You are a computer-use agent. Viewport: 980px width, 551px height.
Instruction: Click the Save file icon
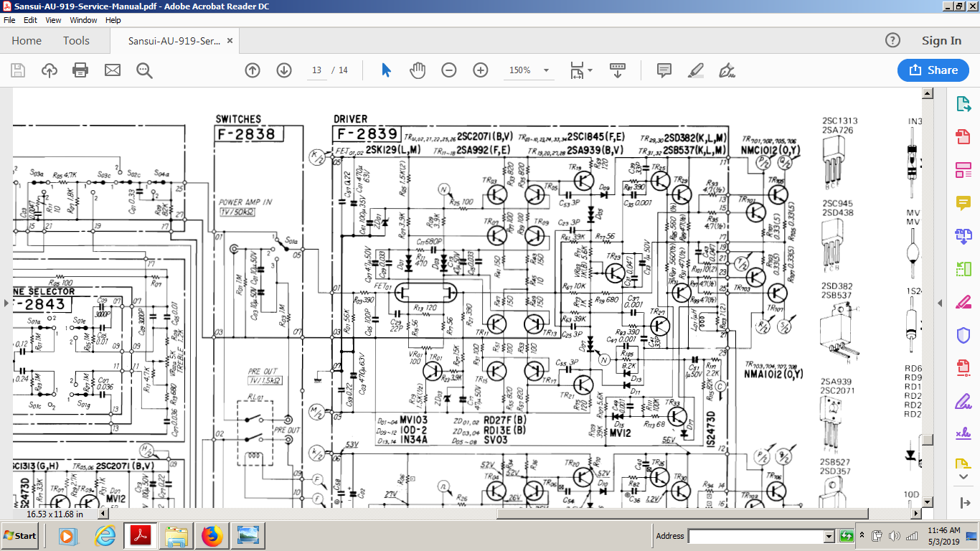point(18,70)
